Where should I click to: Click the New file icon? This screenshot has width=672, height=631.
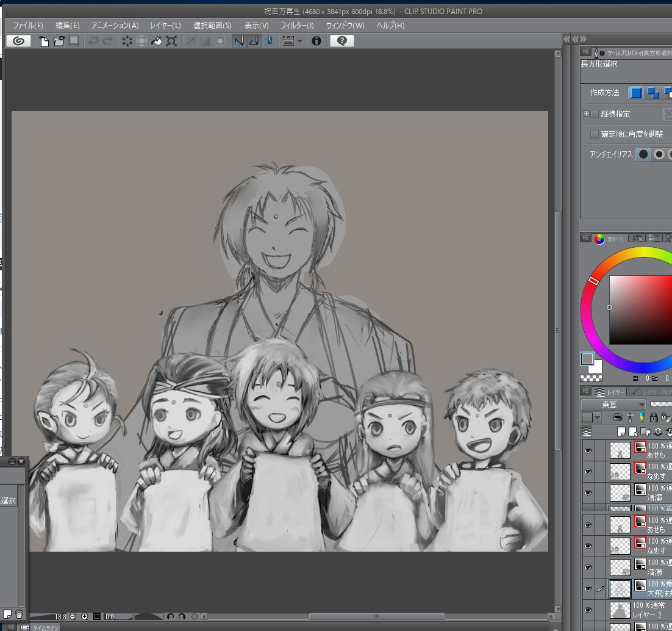click(44, 41)
